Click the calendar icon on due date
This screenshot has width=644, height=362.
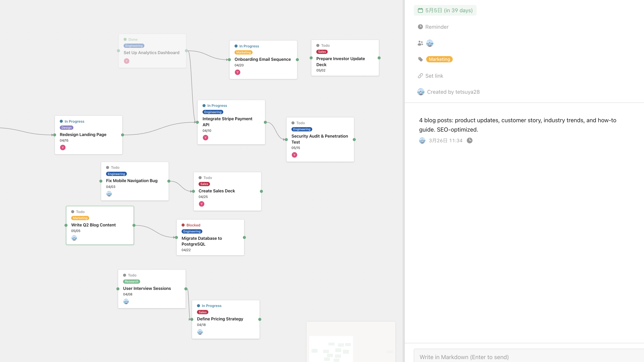point(420,10)
